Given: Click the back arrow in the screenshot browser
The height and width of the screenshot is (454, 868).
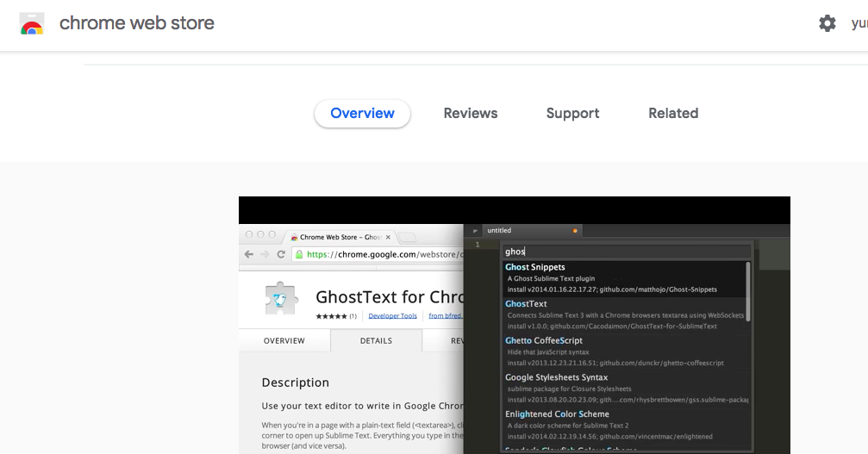Looking at the screenshot, I should tap(249, 254).
